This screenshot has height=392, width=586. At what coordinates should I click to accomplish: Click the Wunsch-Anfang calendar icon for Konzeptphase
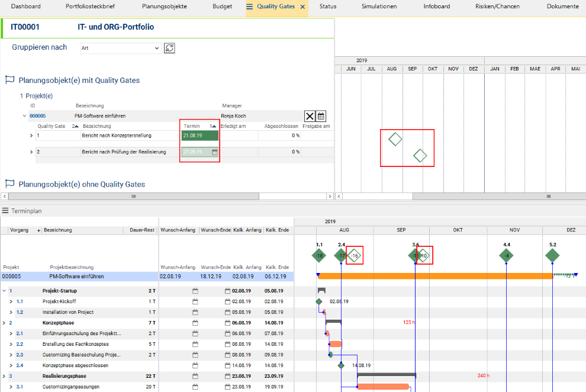[x=195, y=322]
